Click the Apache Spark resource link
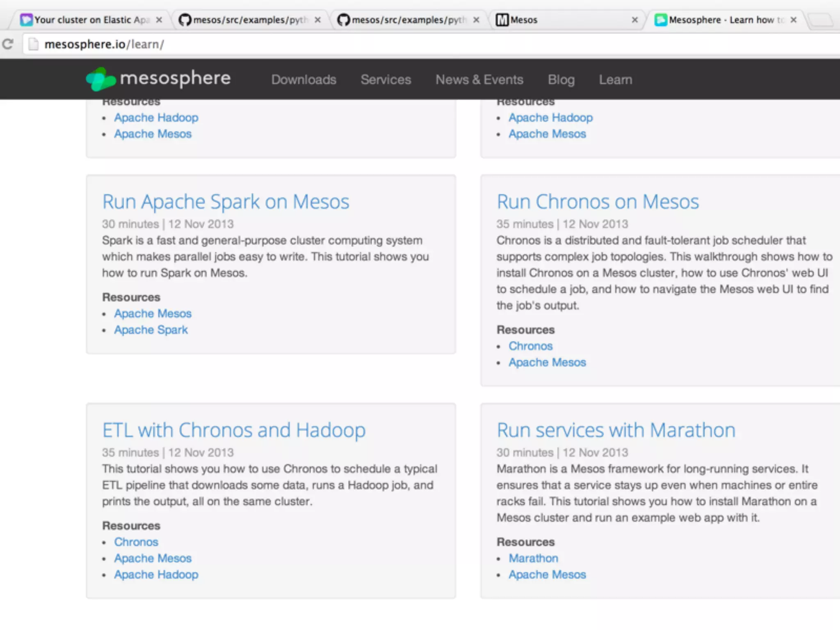840x630 pixels. click(x=151, y=330)
